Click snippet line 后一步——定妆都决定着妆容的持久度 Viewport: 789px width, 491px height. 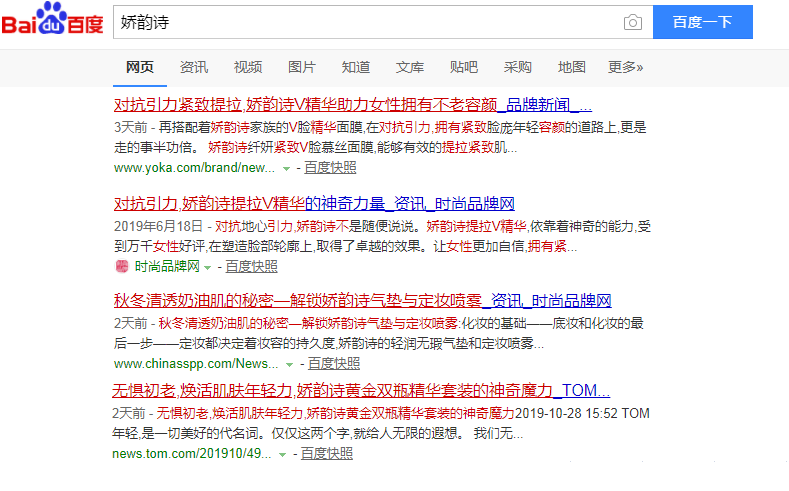329,343
